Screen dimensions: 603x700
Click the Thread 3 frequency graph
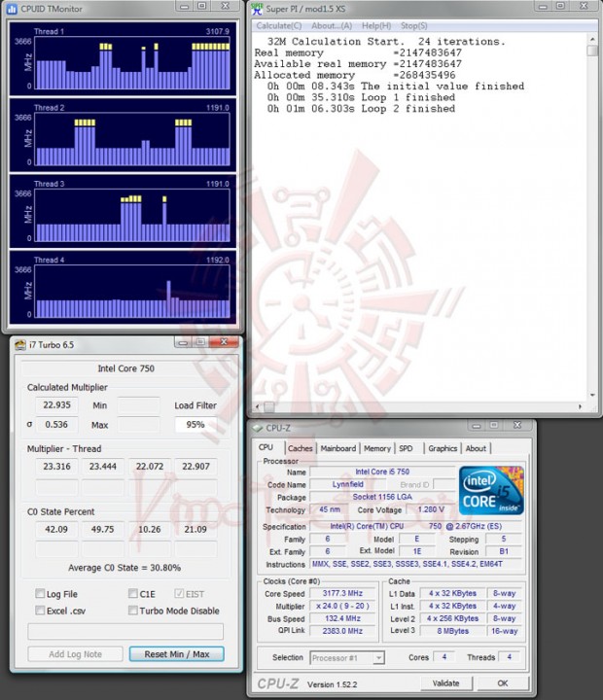[132, 215]
